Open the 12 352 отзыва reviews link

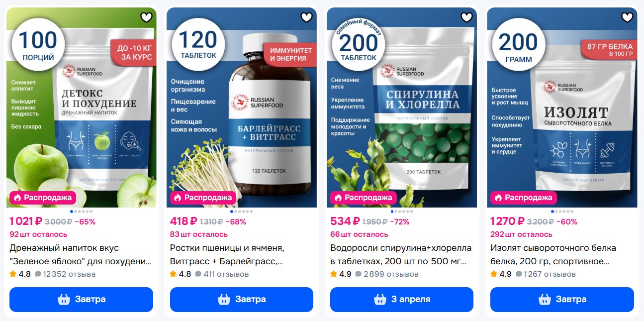pyautogui.click(x=65, y=274)
